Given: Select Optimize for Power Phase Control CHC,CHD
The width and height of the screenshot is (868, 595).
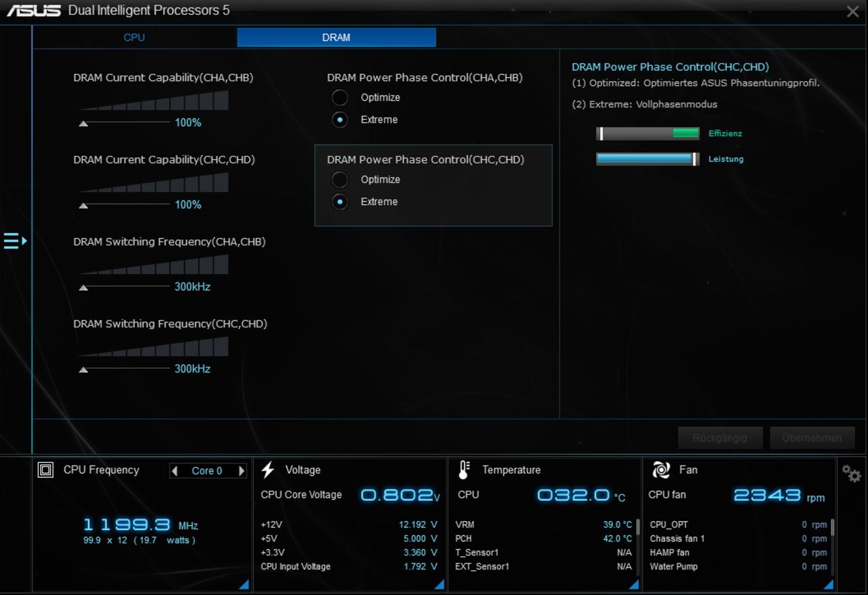Looking at the screenshot, I should pyautogui.click(x=340, y=180).
